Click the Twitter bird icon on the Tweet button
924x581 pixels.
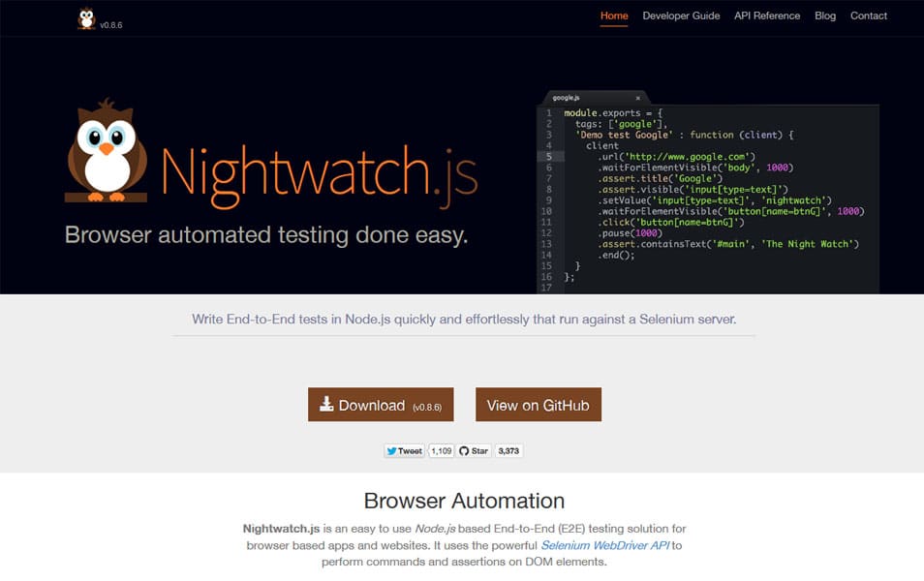coord(392,450)
